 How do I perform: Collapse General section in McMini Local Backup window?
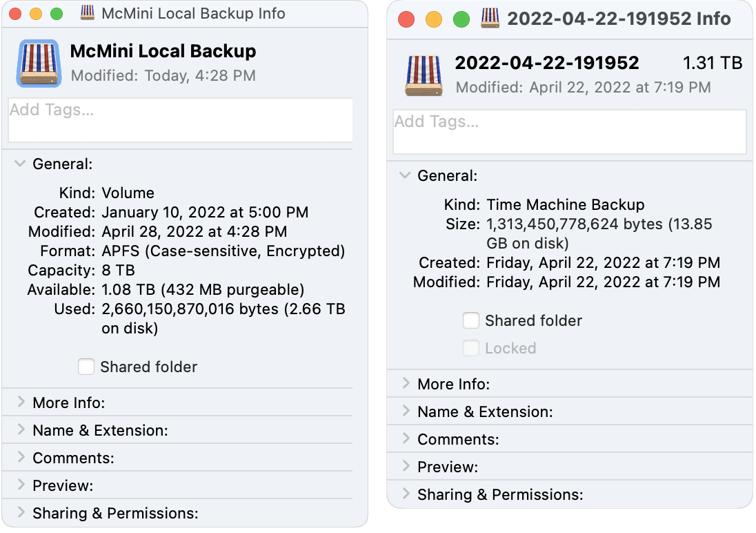[20, 164]
